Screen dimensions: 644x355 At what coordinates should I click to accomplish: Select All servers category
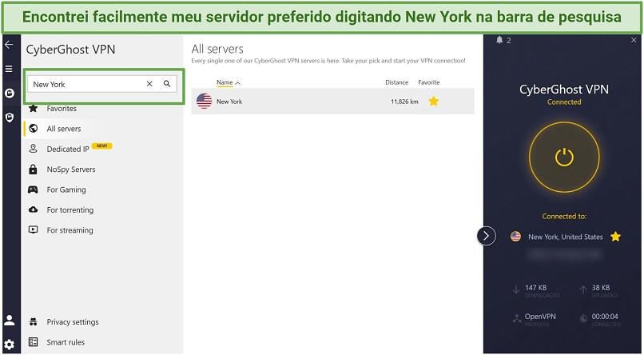(64, 129)
